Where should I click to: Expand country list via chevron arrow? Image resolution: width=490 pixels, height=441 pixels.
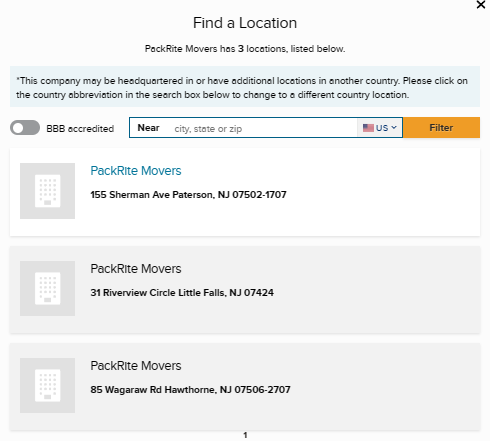(x=394, y=128)
